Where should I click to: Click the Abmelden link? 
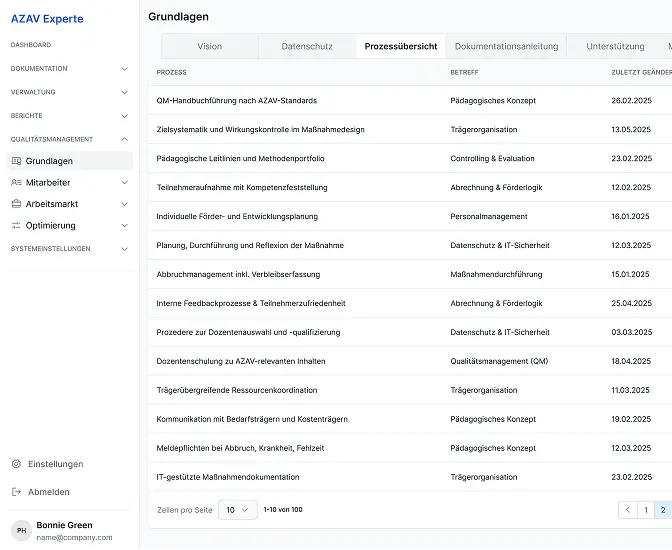(48, 492)
